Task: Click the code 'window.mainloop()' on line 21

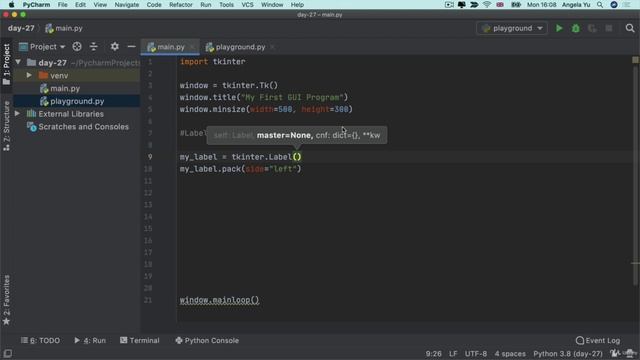Action: [219, 300]
